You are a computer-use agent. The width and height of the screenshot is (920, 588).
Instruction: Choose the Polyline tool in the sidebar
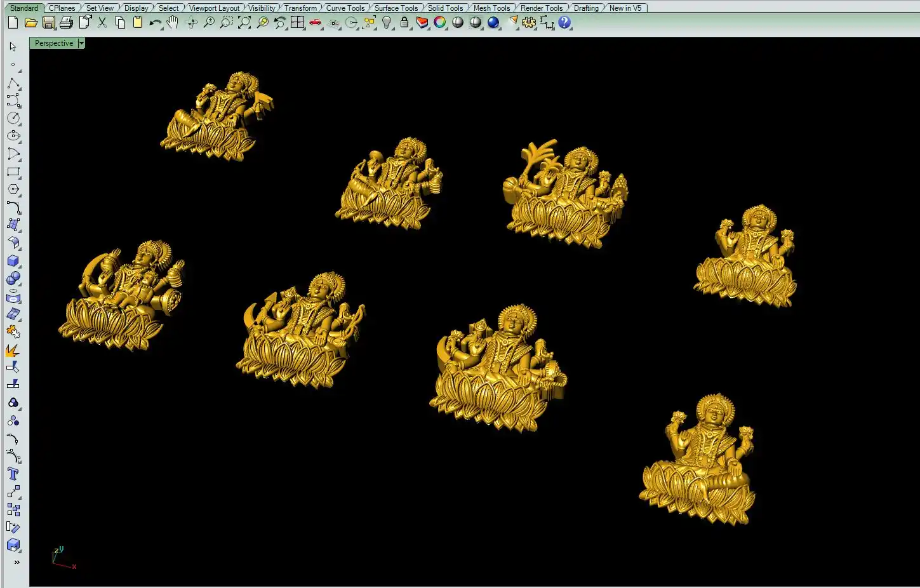13,84
